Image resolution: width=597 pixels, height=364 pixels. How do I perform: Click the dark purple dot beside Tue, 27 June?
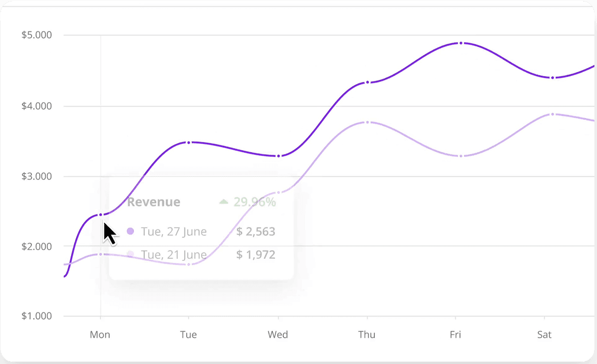(130, 231)
